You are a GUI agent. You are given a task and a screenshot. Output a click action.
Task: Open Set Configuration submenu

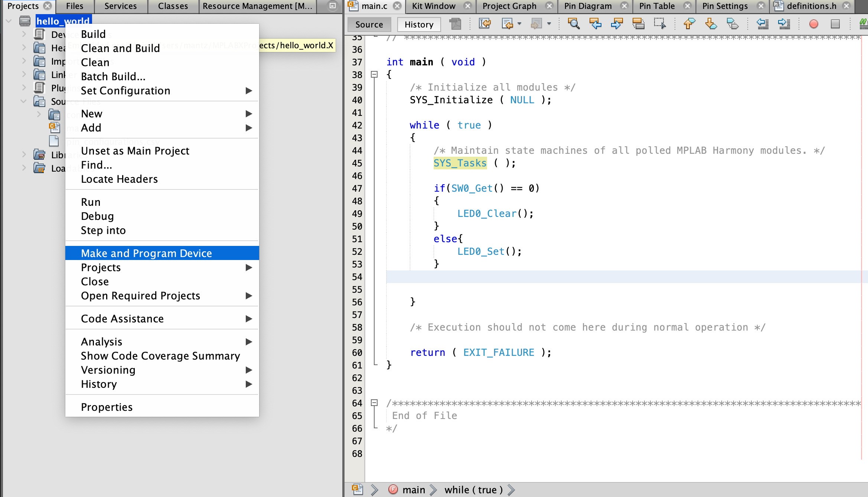point(125,91)
